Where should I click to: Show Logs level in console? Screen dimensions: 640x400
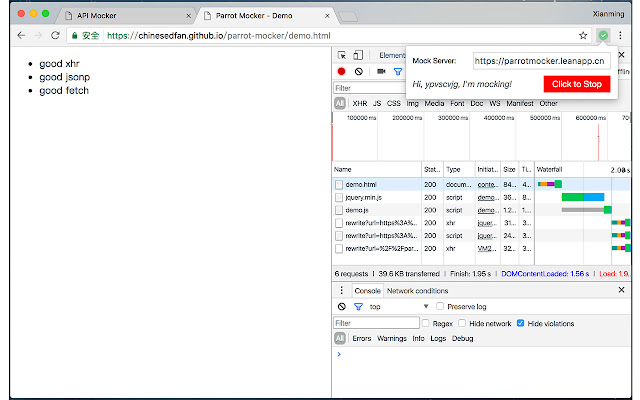tap(438, 338)
